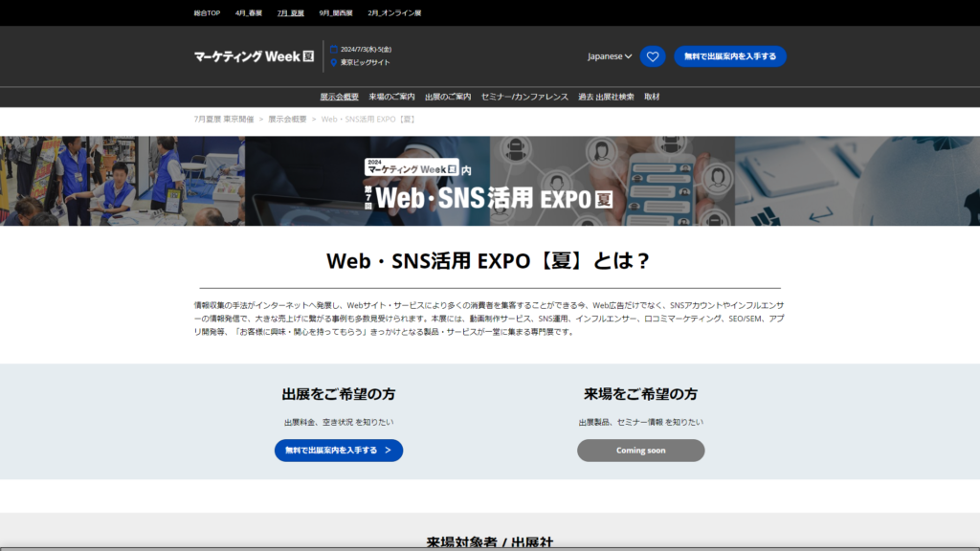Open the 展示会概要 menu
The width and height of the screenshot is (980, 551).
point(340,97)
